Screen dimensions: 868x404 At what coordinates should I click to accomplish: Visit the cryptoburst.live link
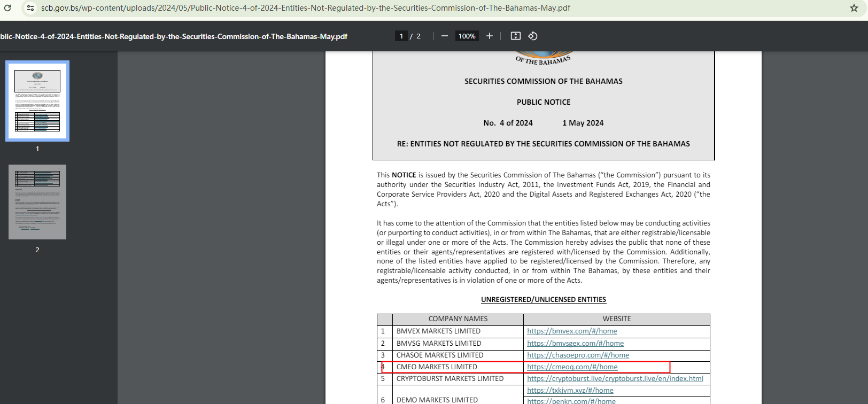pyautogui.click(x=615, y=379)
